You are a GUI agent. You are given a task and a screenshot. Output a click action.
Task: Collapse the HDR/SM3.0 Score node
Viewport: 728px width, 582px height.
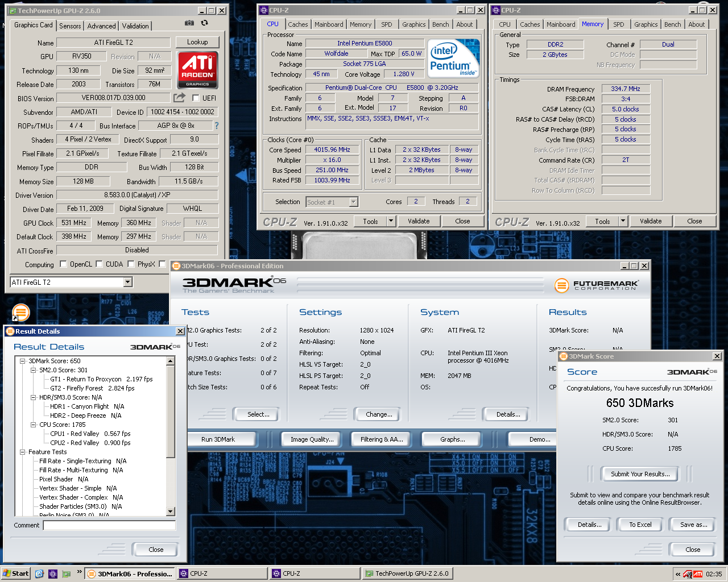tap(34, 397)
